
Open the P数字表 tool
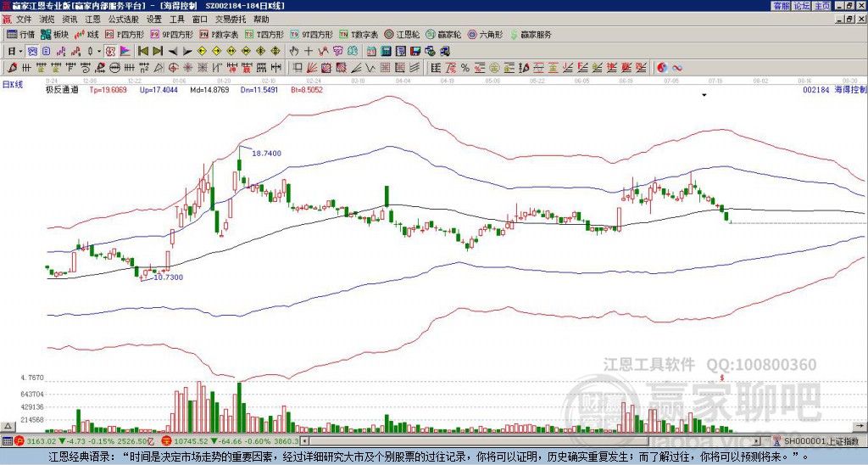click(x=220, y=34)
